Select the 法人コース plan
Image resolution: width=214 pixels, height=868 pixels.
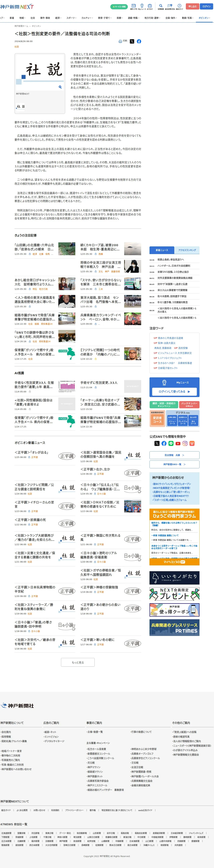(193, 420)
